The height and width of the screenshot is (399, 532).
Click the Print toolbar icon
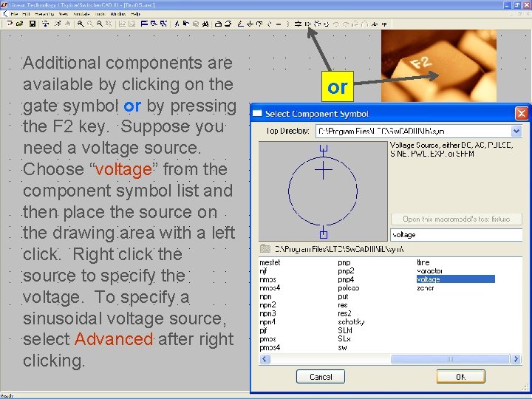click(x=228, y=24)
